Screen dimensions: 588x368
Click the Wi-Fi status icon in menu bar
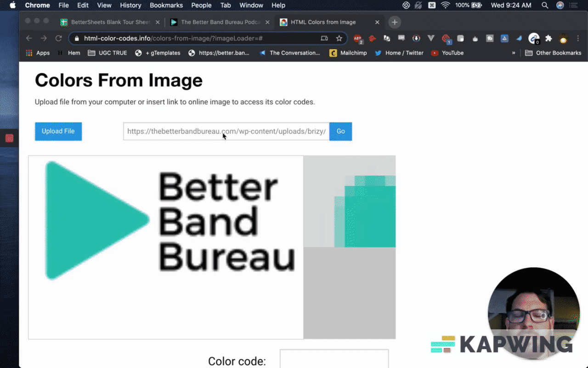point(445,6)
